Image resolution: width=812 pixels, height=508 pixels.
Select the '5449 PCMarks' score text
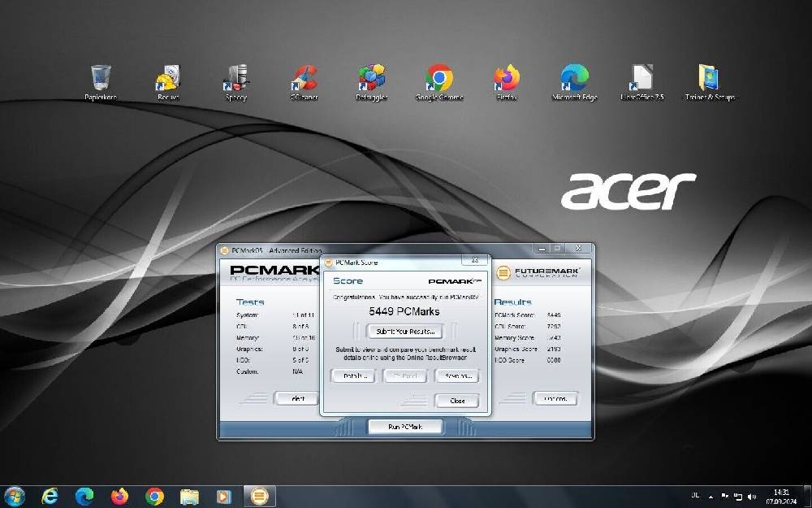[404, 311]
